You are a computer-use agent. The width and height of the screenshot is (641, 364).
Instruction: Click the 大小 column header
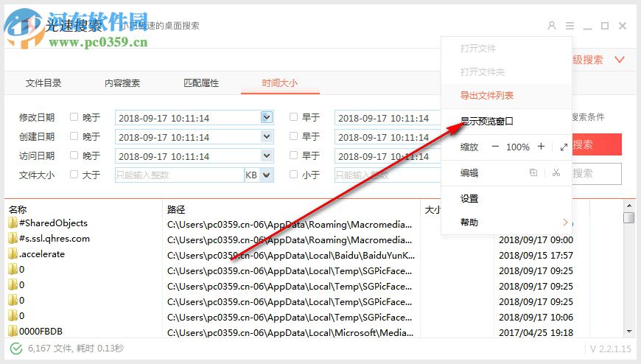coord(432,210)
